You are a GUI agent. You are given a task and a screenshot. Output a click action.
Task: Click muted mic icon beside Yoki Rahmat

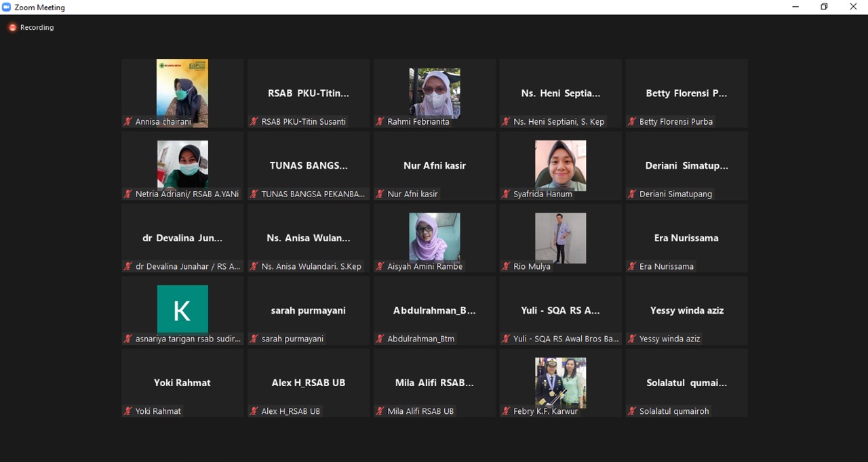tap(128, 411)
